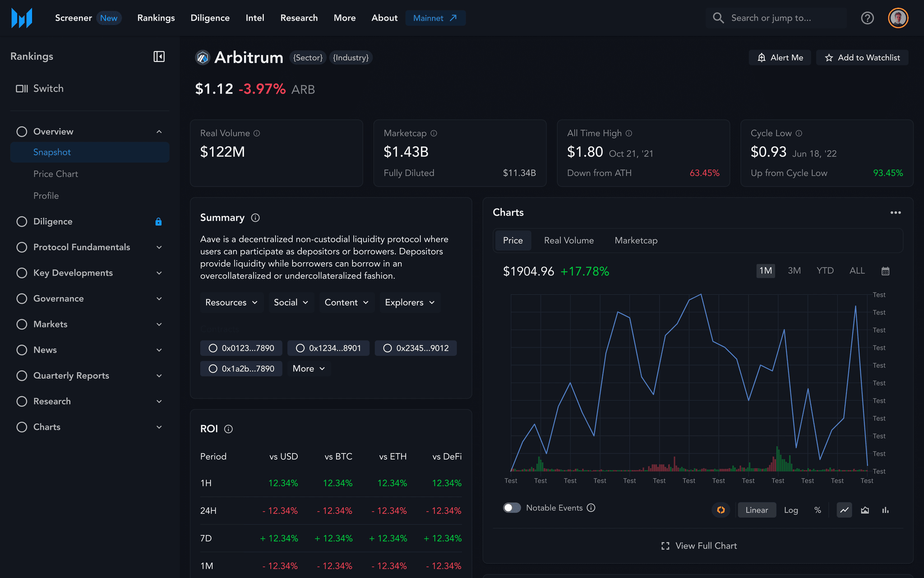924x578 pixels.
Task: Toggle the Notable Events switch
Action: (512, 508)
